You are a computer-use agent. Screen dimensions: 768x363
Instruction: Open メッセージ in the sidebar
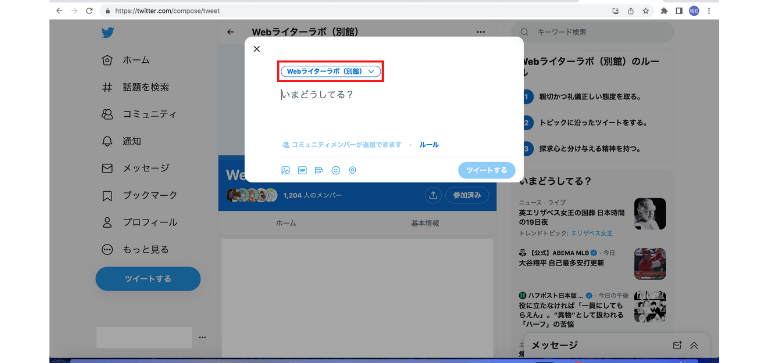tap(136, 168)
